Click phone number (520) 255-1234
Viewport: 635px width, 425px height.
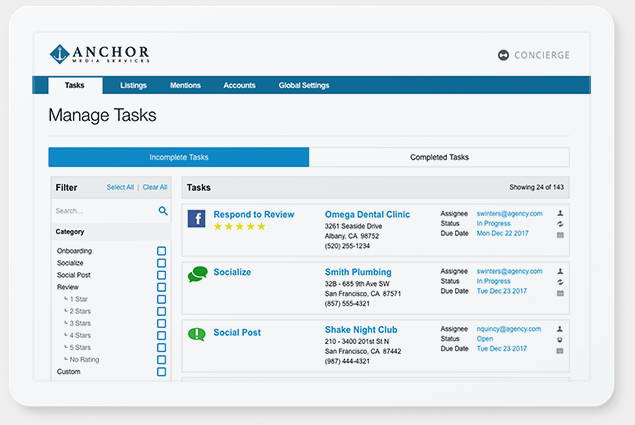coord(347,246)
